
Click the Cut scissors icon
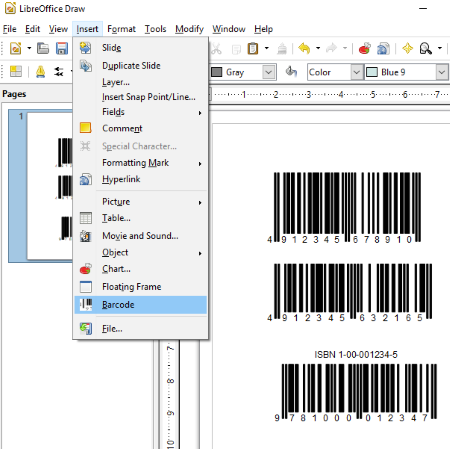click(x=216, y=49)
